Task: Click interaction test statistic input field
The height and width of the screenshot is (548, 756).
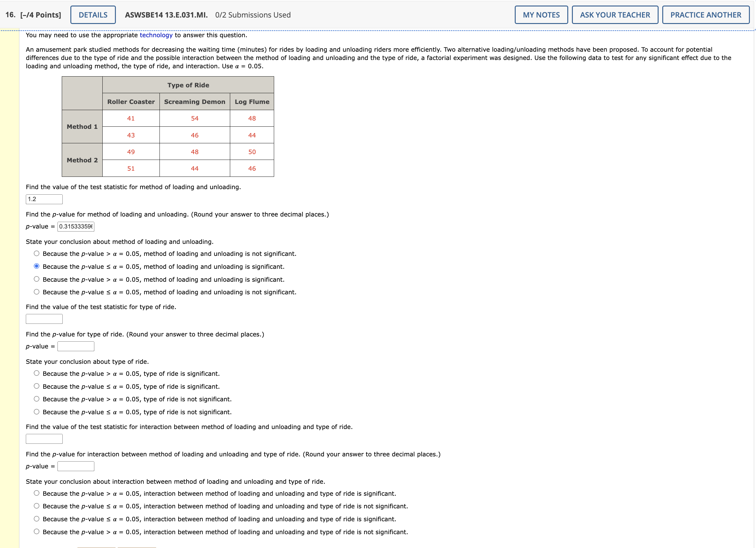Action: pos(44,439)
